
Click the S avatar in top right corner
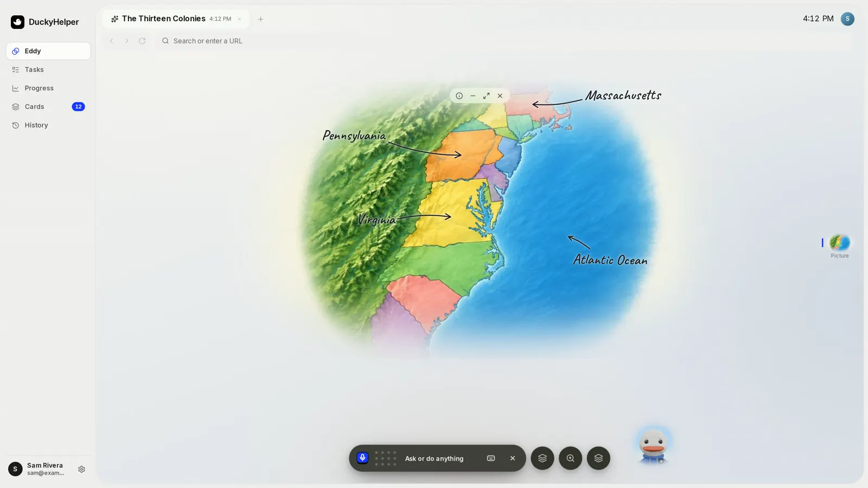click(847, 19)
